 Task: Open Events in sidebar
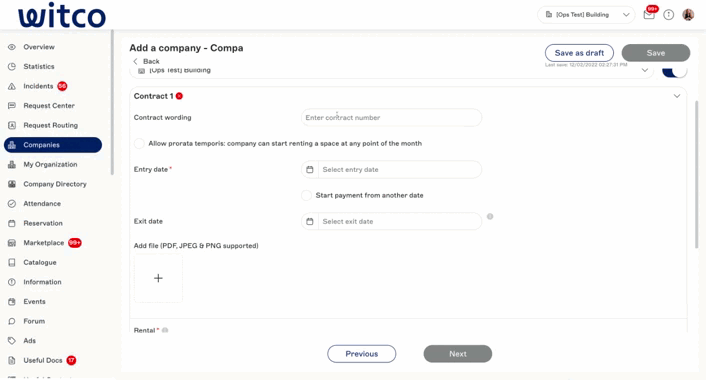click(34, 302)
